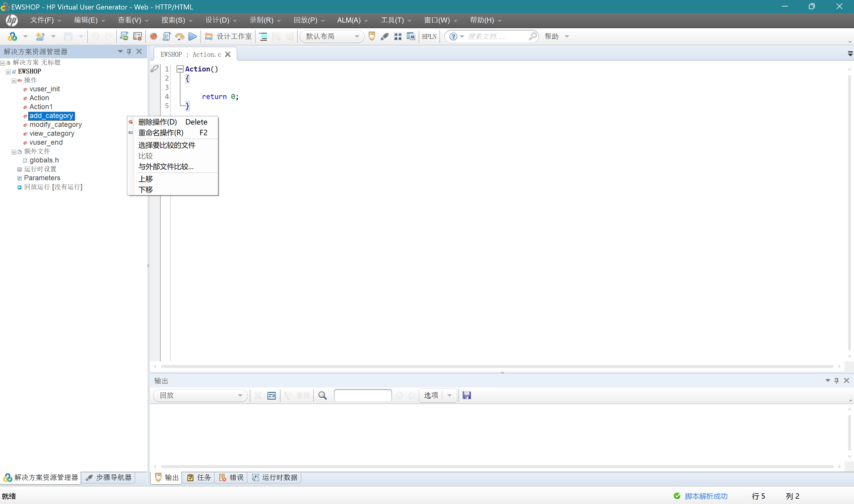Screen dimensions: 854x504
Task: Click the magnifier search icon in output pane
Action: click(322, 395)
